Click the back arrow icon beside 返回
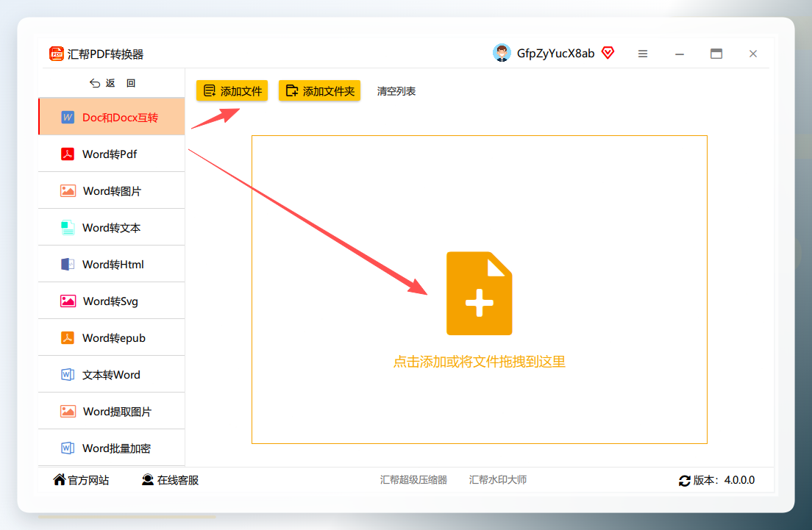812x530 pixels. click(95, 83)
